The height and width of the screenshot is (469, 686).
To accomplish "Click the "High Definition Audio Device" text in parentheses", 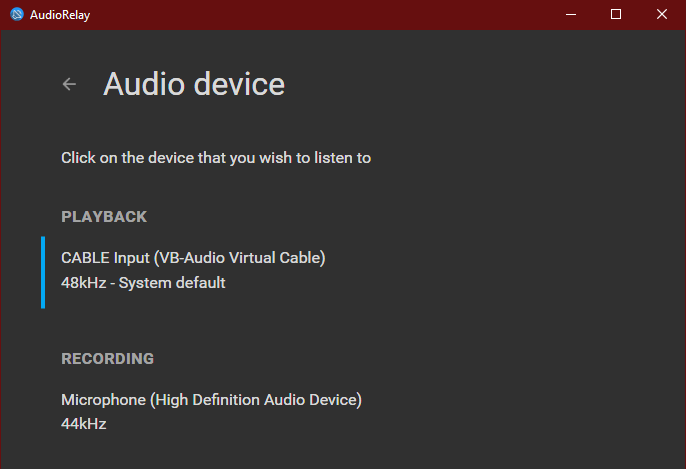I will (x=256, y=400).
